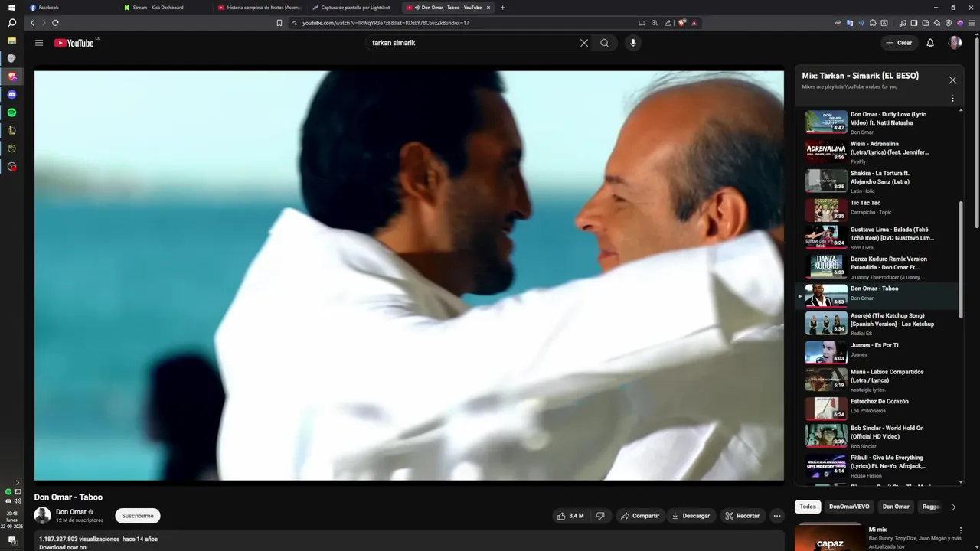Play Shakira - La Tortura from playlist
Image resolution: width=980 pixels, height=551 pixels.
pyautogui.click(x=877, y=181)
